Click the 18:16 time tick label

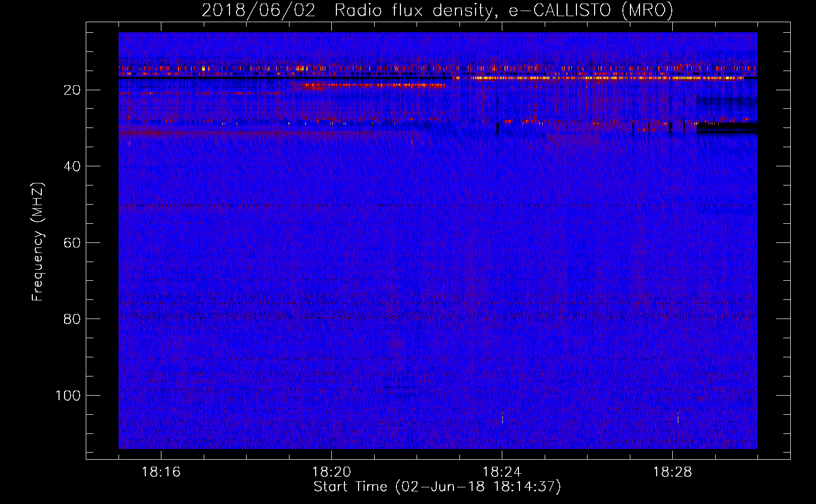161,472
